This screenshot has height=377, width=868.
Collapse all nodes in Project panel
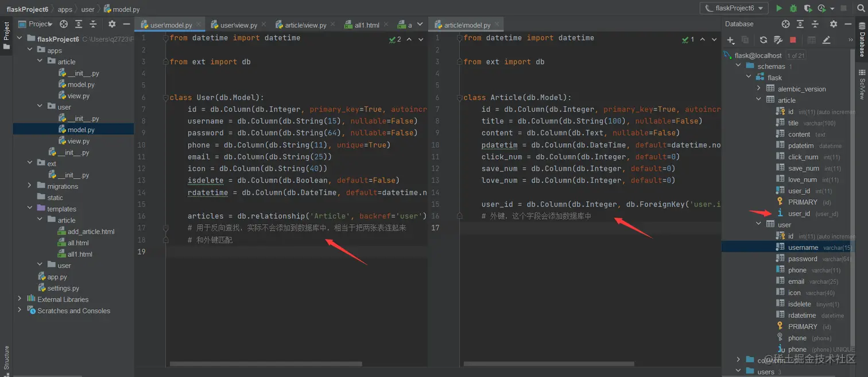(93, 24)
